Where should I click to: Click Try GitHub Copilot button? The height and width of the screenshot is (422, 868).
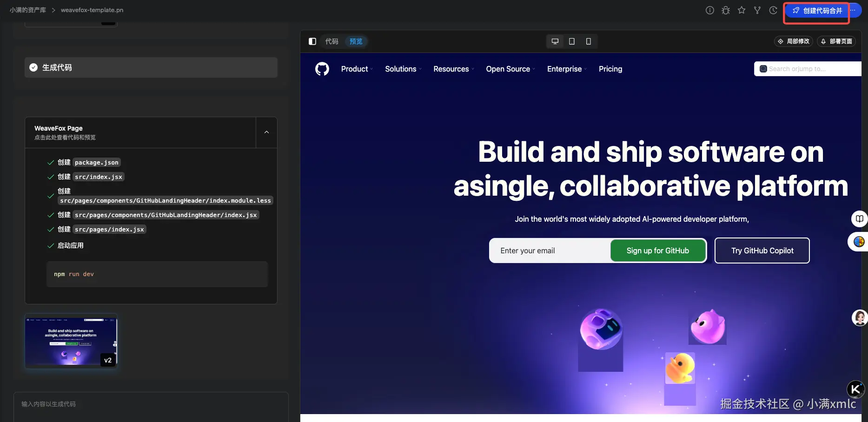pyautogui.click(x=762, y=251)
